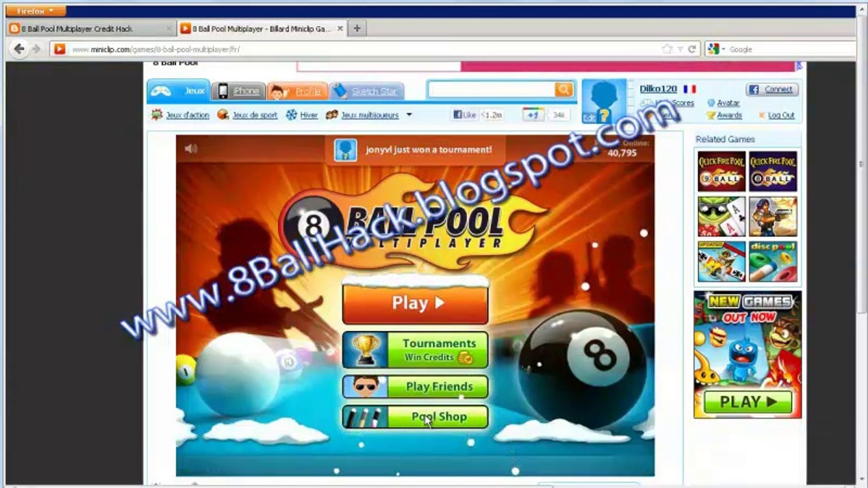Viewport: 868px width, 488px height.
Task: Click the Miniclip site search field
Action: click(491, 89)
